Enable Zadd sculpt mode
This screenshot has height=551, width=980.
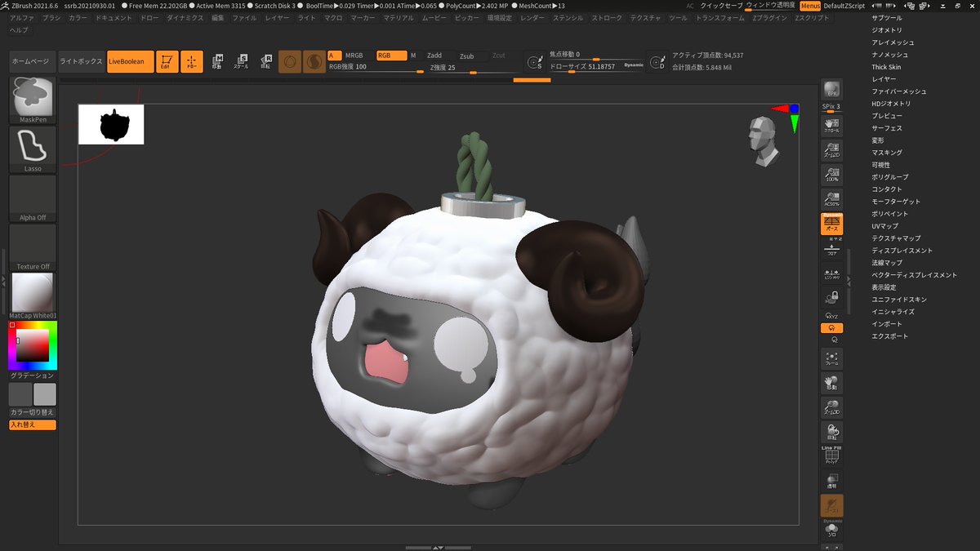tap(434, 56)
